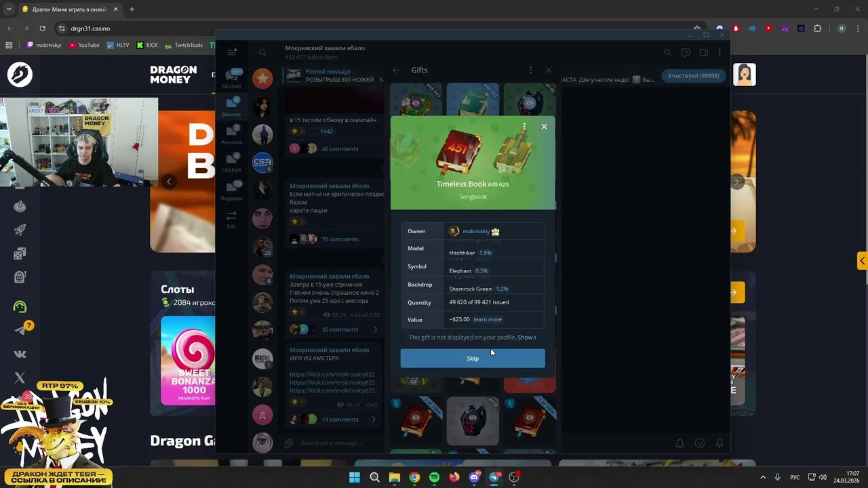Open VK link in casino sidebar

pyautogui.click(x=20, y=354)
